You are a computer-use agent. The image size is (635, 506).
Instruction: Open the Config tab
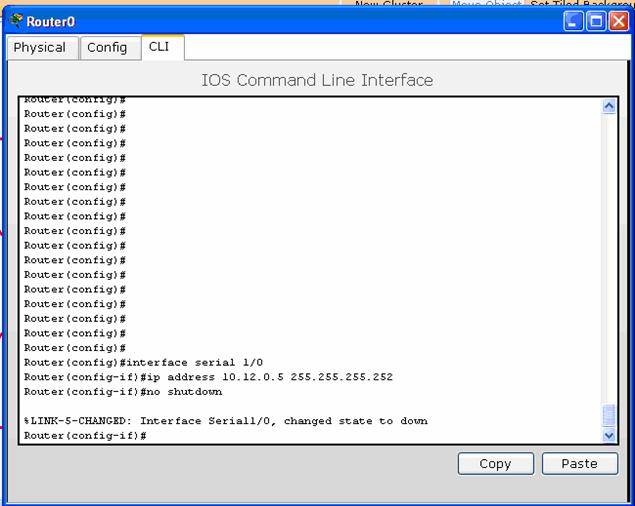click(107, 47)
